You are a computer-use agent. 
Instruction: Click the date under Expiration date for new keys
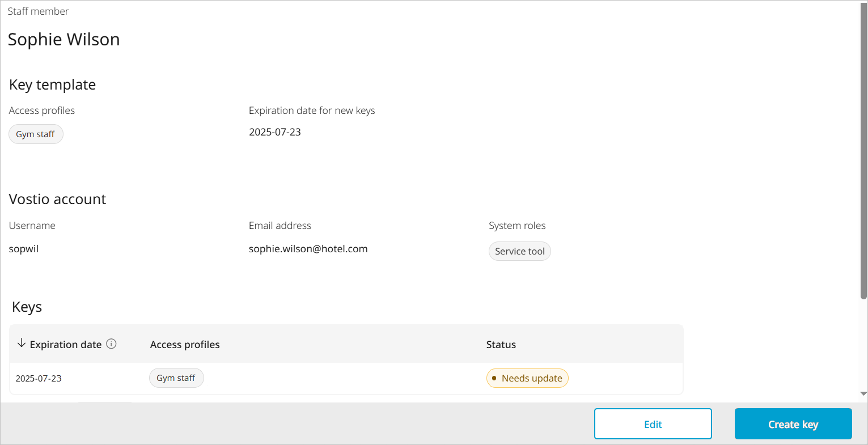[x=275, y=132]
